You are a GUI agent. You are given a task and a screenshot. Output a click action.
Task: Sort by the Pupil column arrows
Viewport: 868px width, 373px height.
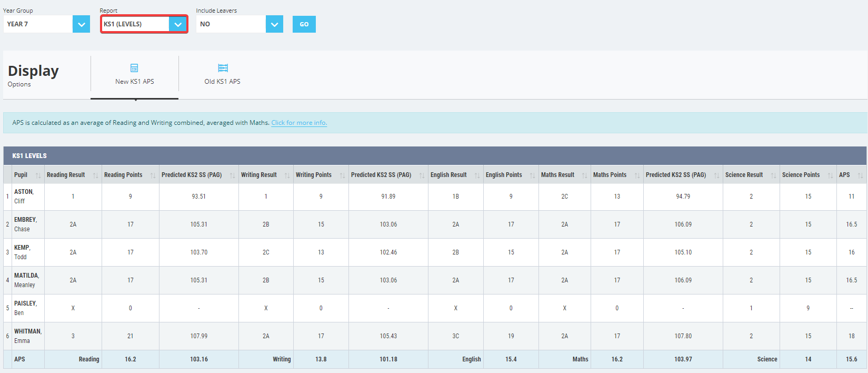pos(38,175)
